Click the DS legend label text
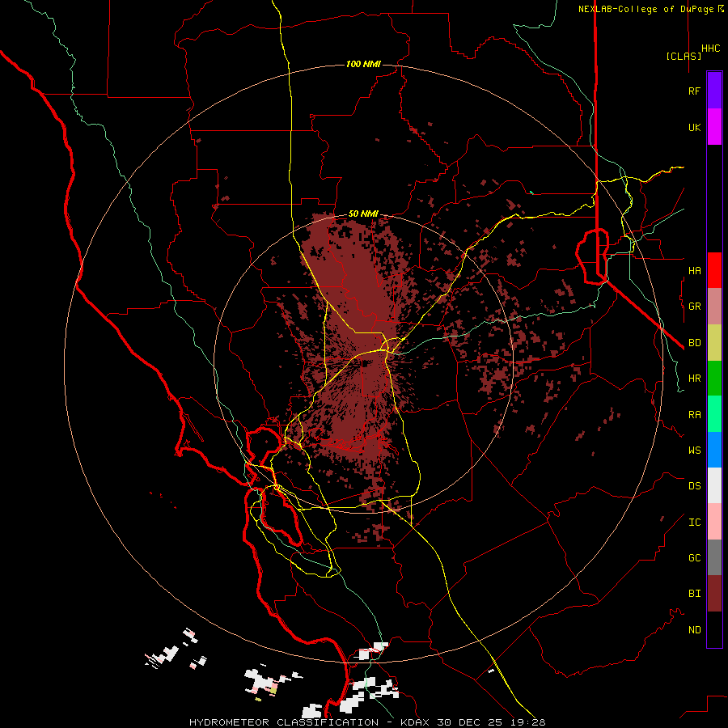The image size is (728, 728). pos(694,486)
